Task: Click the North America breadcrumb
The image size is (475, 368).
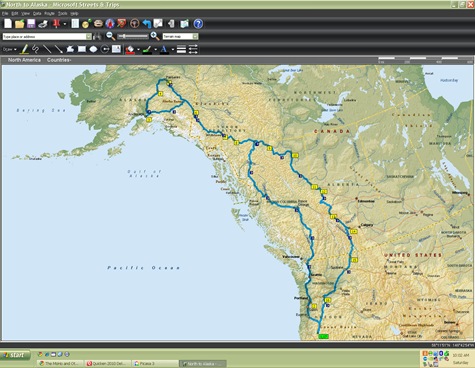Action: tap(24, 60)
